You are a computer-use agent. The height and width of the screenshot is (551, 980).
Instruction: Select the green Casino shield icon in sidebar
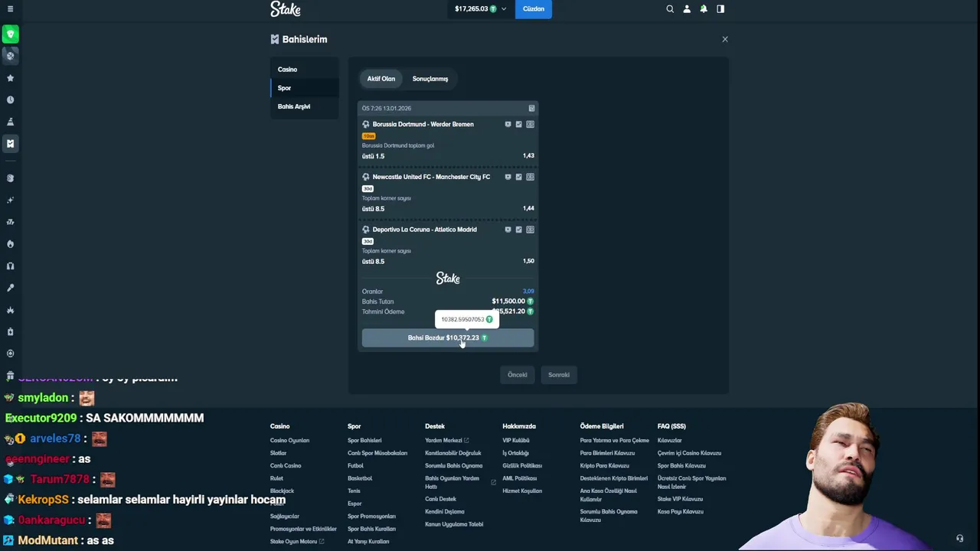(10, 34)
